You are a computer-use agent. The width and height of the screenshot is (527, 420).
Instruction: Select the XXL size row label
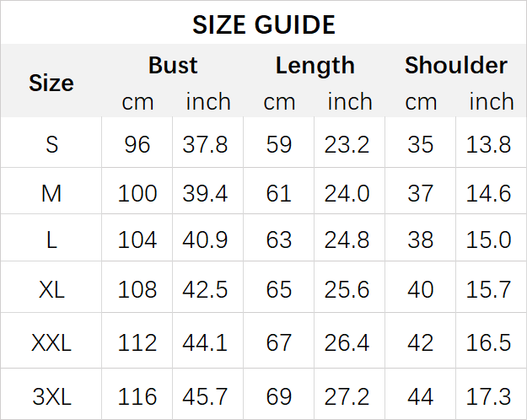click(51, 342)
